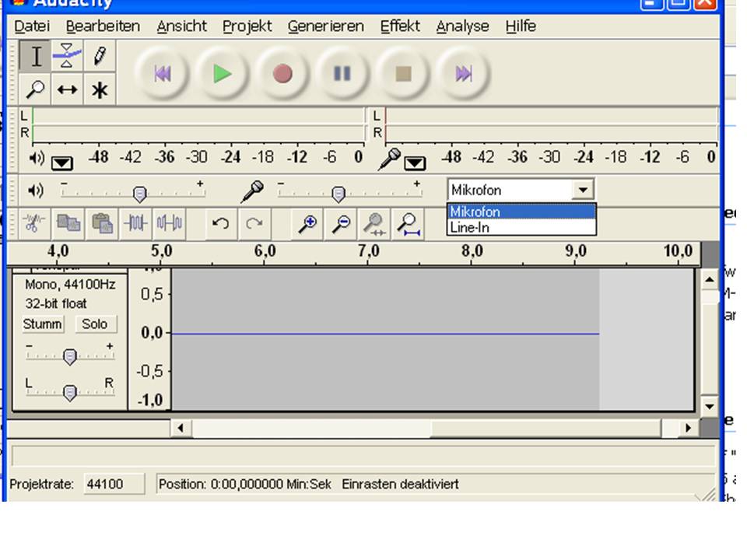Select the Draw pencil tool
Screen dimensions: 747x560
[x=99, y=56]
